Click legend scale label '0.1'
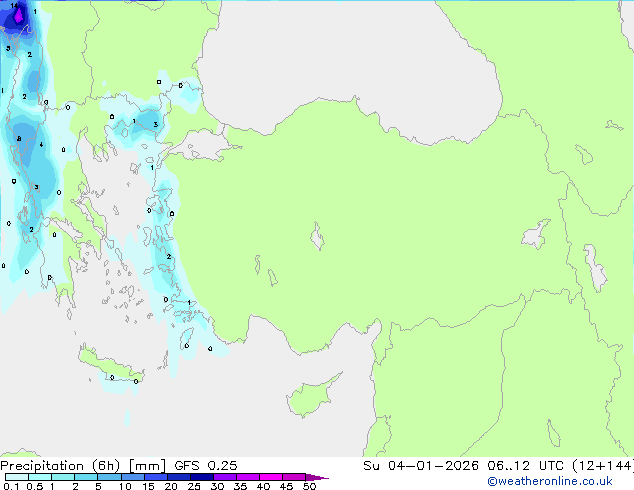This screenshot has height=490, width=634. (11, 486)
